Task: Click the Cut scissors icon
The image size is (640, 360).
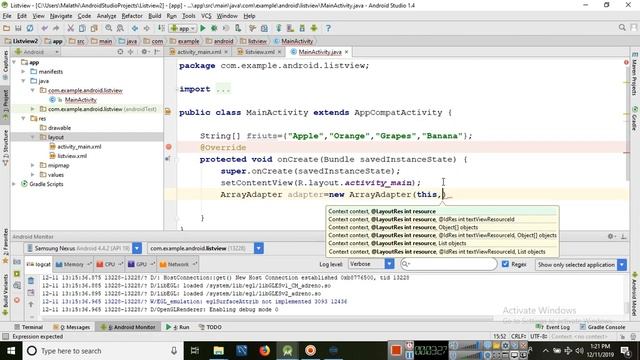Action: [x=71, y=28]
